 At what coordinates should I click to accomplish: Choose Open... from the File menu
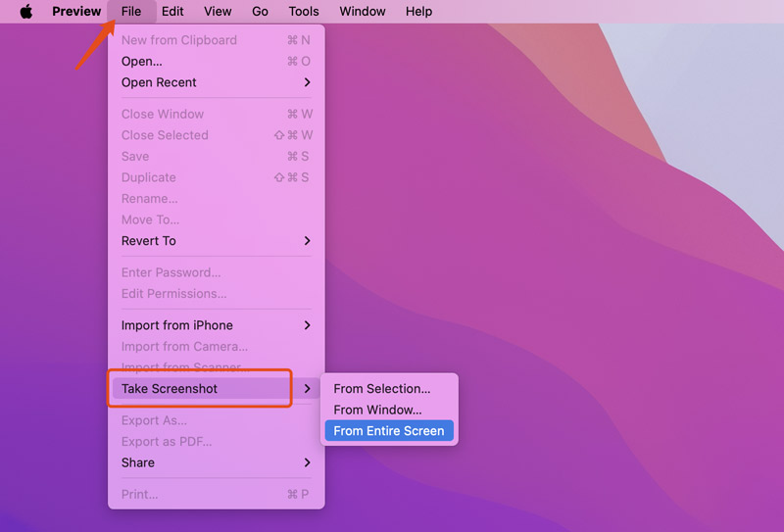[142, 61]
